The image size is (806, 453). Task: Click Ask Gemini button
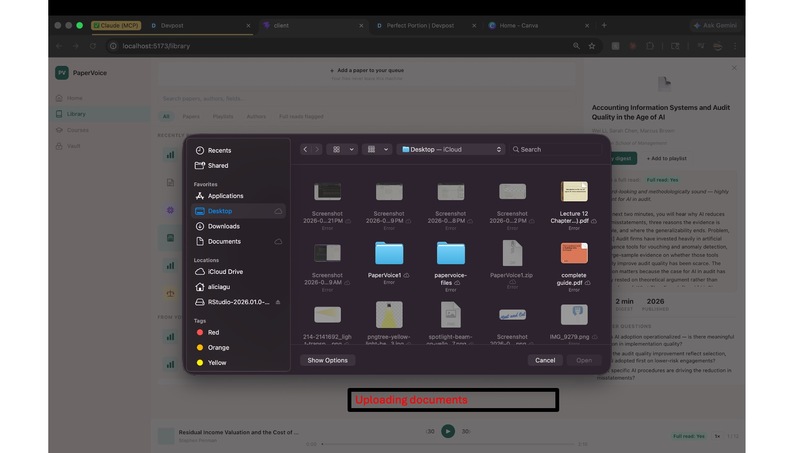click(x=715, y=25)
